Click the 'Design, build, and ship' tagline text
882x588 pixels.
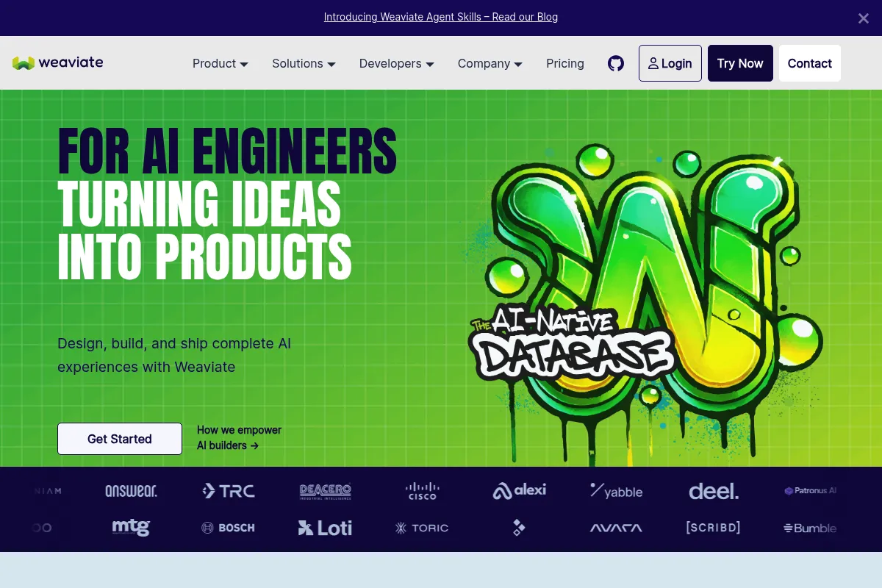click(174, 355)
